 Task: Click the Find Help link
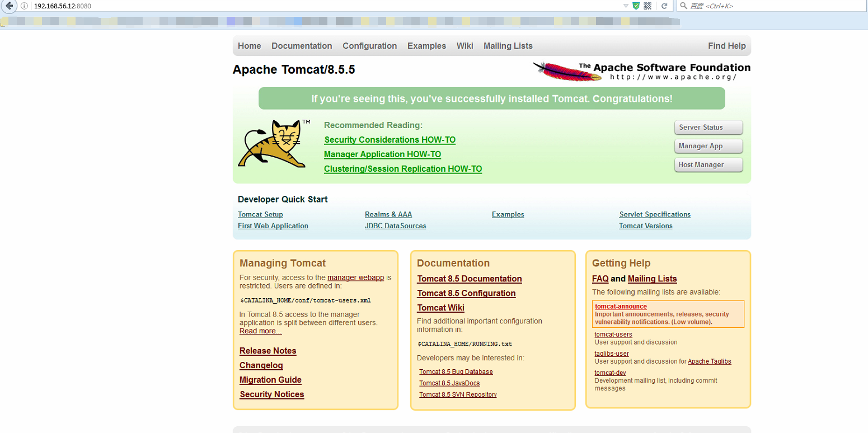coord(726,46)
